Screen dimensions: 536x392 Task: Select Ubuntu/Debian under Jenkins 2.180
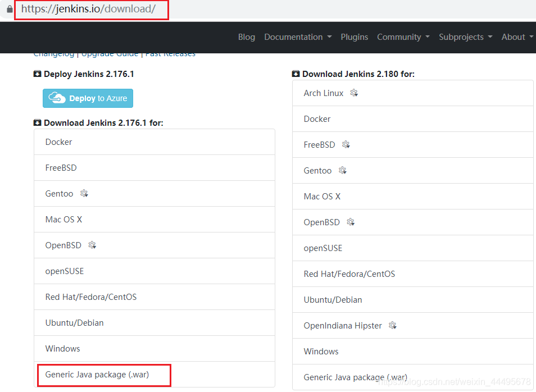coord(413,300)
